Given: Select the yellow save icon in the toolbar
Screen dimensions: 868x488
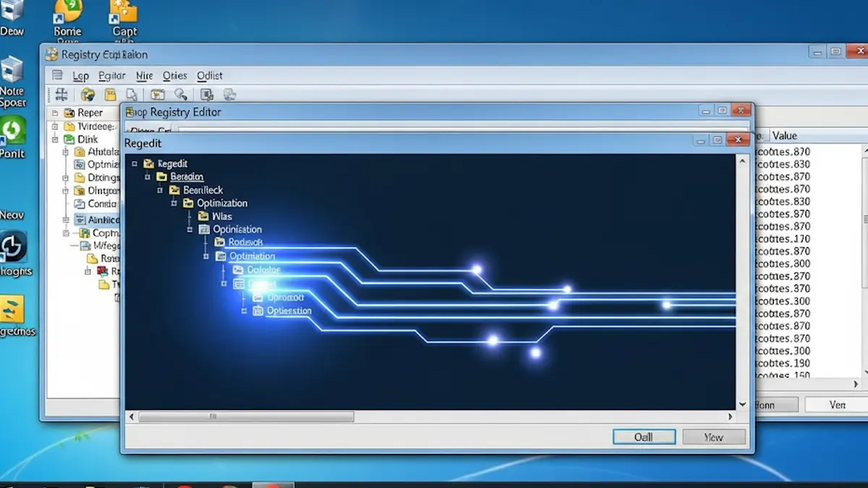Looking at the screenshot, I should pos(109,95).
